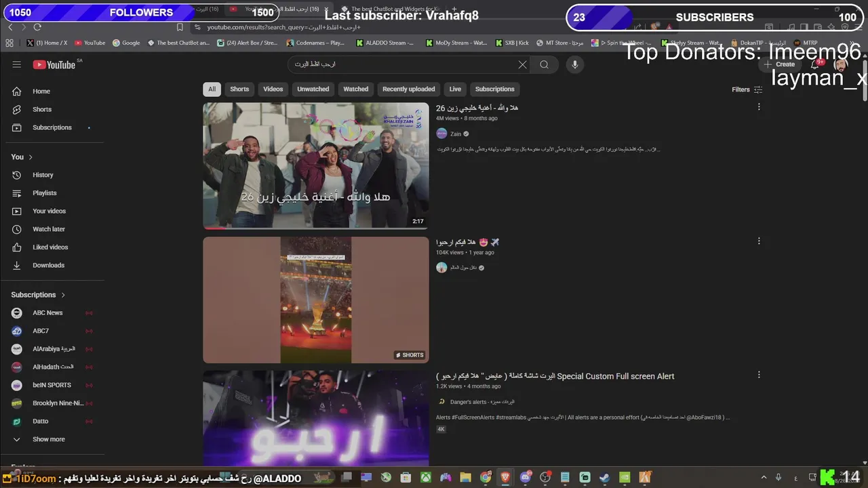The width and height of the screenshot is (868, 488).
Task: Open the AlHadath channel subscription
Action: point(54,367)
